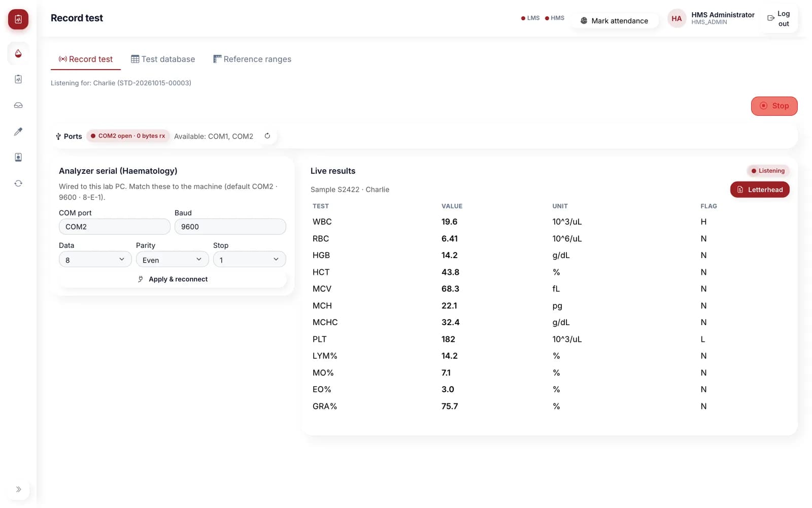Viewport: 812px width, 508px height.
Task: Open the blood drop sidebar icon
Action: [18, 53]
